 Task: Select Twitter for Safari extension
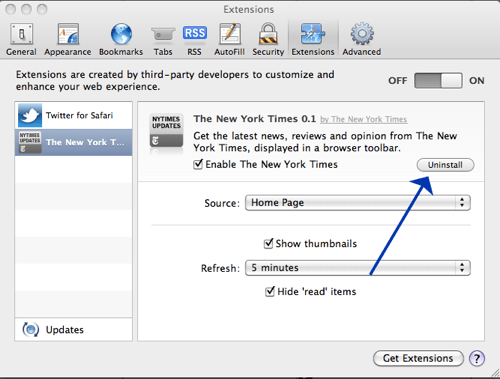click(x=74, y=115)
